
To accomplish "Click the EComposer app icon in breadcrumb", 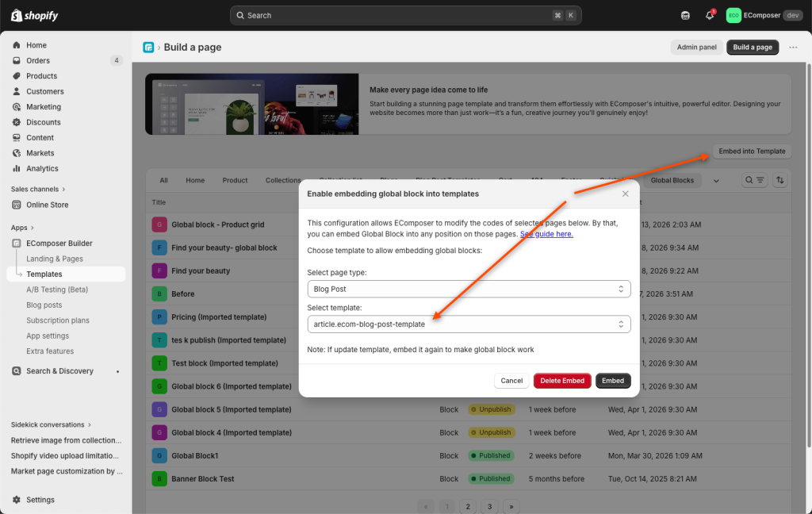I will click(x=148, y=48).
